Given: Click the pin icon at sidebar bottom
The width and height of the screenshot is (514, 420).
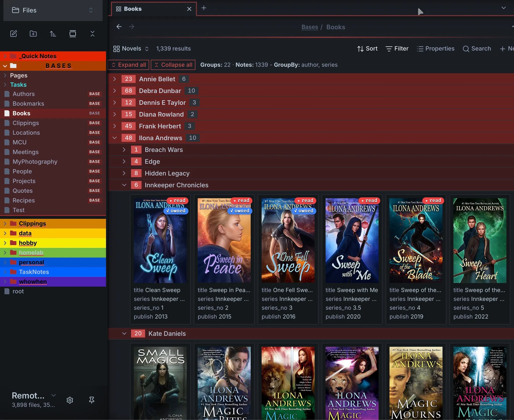Looking at the screenshot, I should [x=92, y=400].
